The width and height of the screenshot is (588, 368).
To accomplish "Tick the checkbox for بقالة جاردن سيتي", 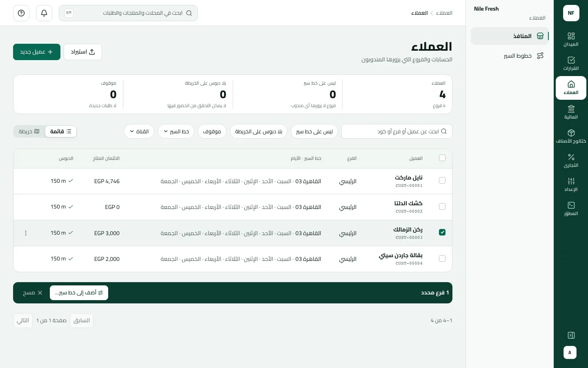I will click(x=442, y=258).
